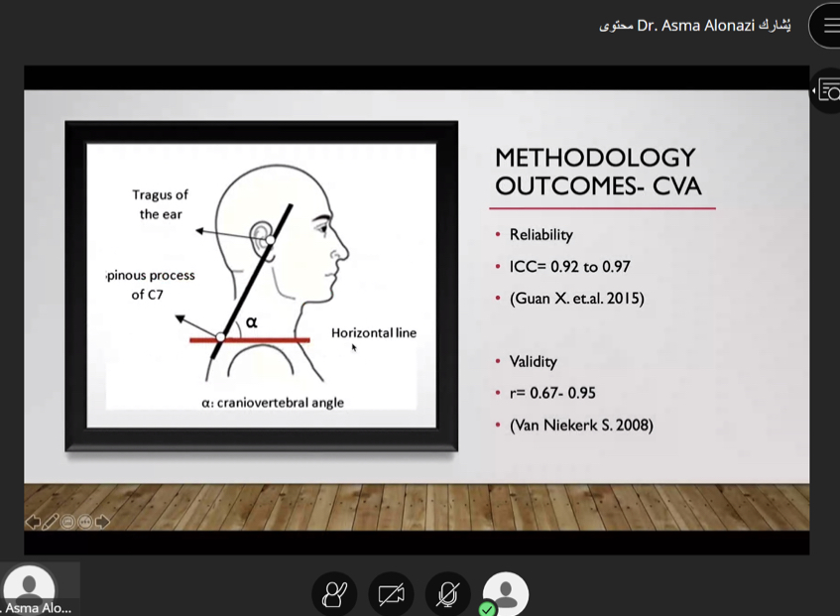
Task: Raise your hand using the hand icon
Action: coord(334,594)
